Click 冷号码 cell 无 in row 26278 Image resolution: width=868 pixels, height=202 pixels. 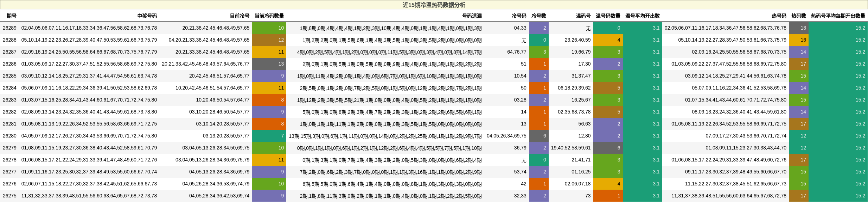tap(524, 160)
